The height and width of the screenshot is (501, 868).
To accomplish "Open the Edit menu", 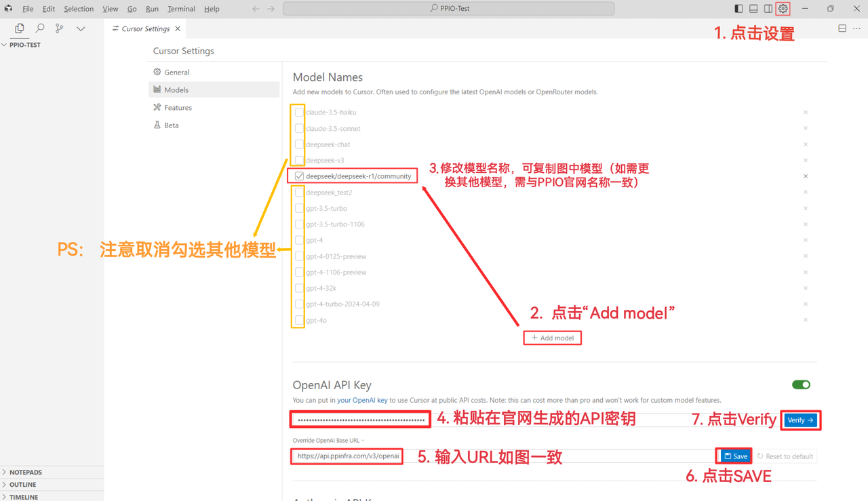I will coord(49,9).
